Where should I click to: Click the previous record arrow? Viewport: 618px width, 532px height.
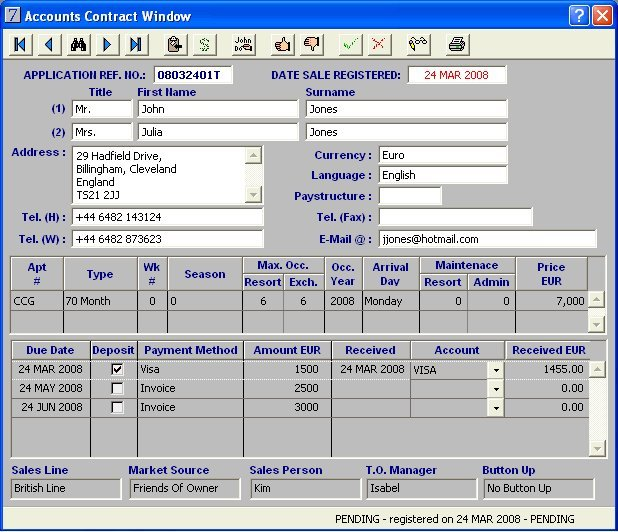(49, 44)
